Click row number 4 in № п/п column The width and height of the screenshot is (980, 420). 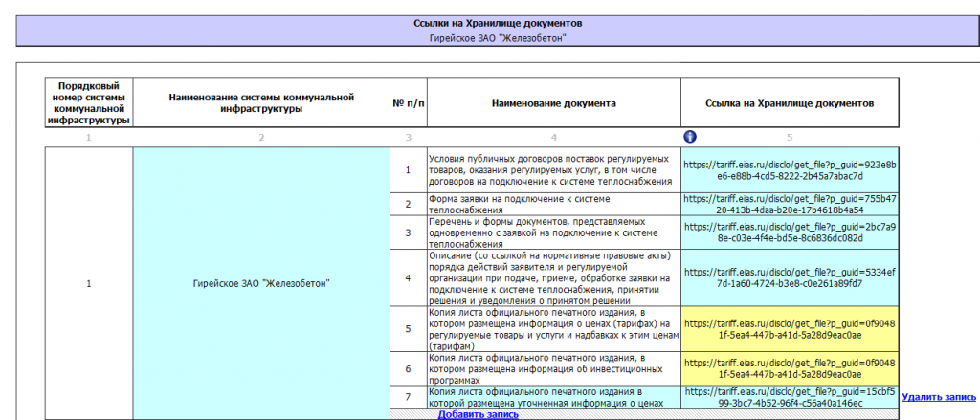pos(408,277)
